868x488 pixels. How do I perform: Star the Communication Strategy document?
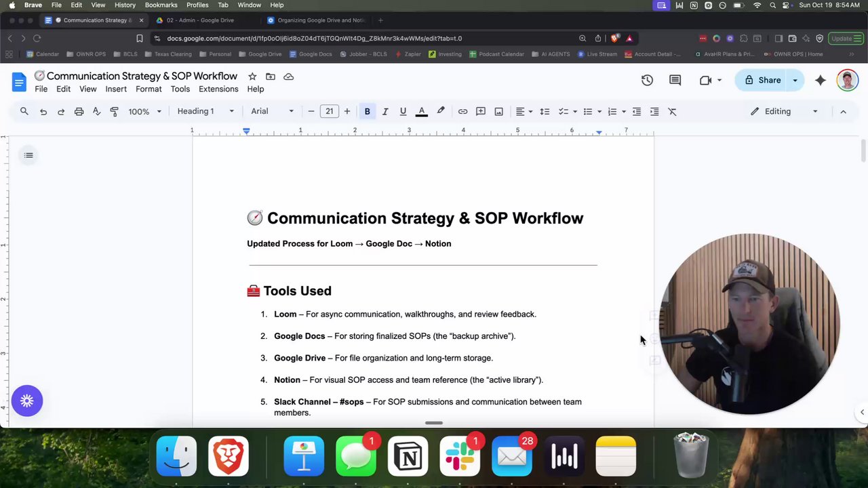click(x=252, y=77)
